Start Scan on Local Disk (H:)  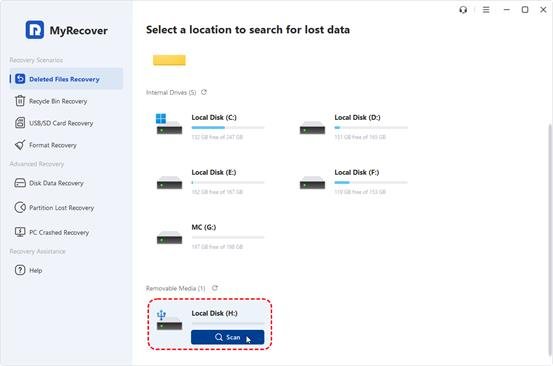227,337
